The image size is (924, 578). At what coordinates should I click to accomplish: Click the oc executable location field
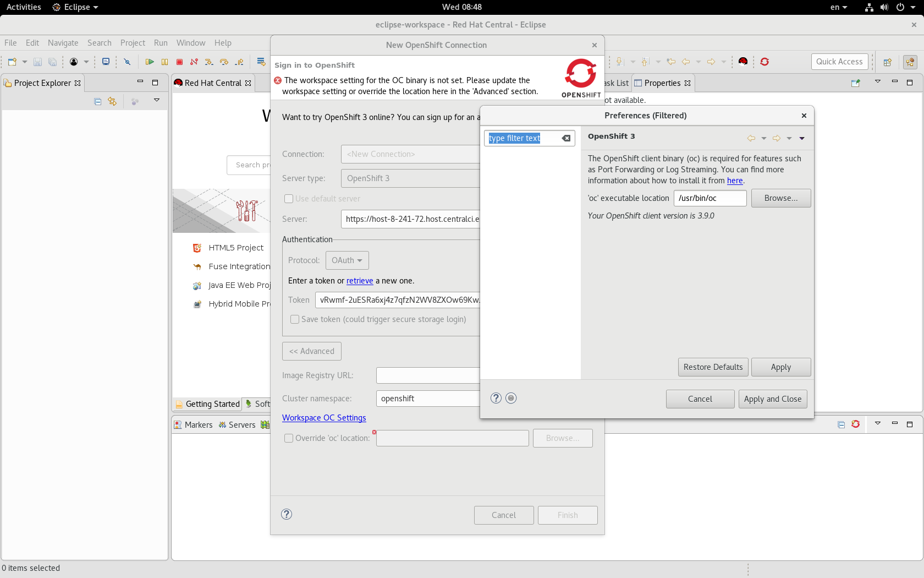click(710, 198)
